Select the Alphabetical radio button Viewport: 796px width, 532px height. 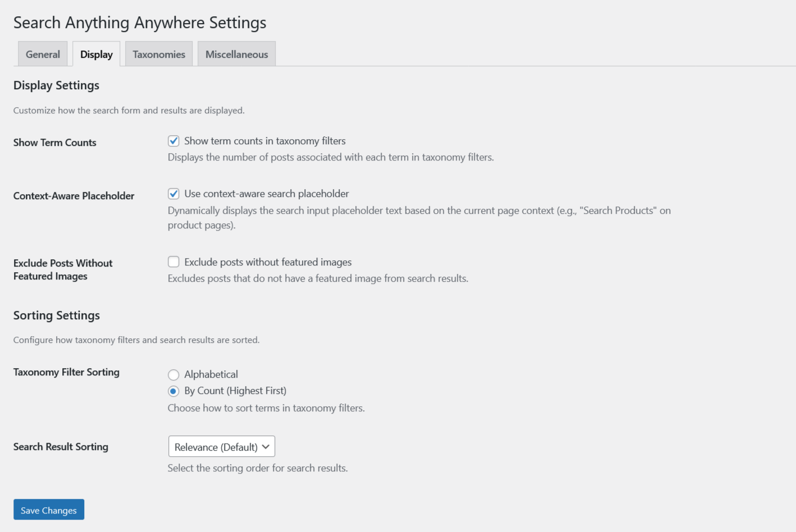[173, 374]
